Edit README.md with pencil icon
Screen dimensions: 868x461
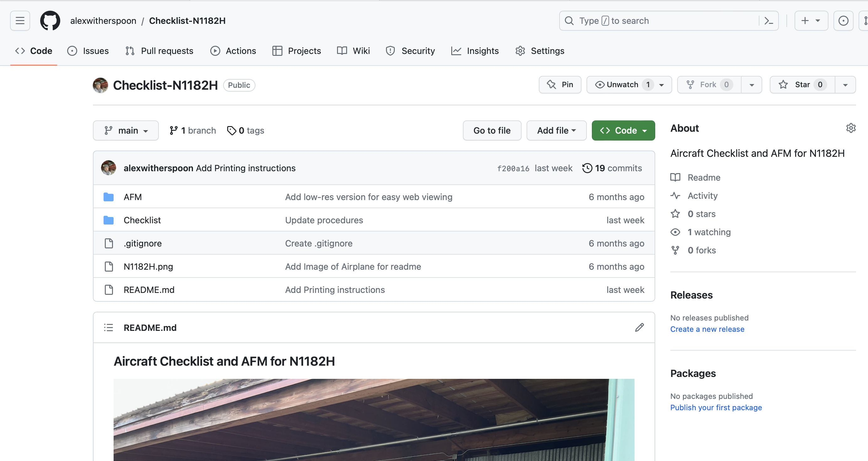tap(639, 327)
